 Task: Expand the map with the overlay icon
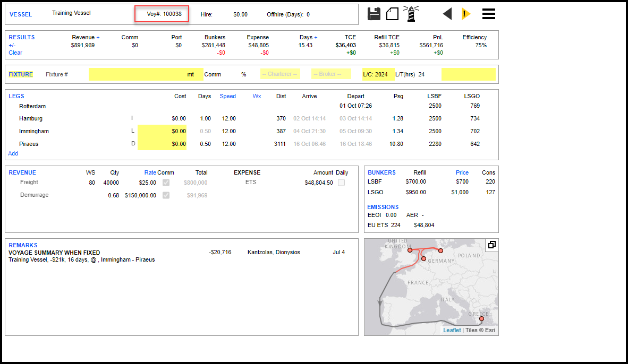click(x=491, y=245)
